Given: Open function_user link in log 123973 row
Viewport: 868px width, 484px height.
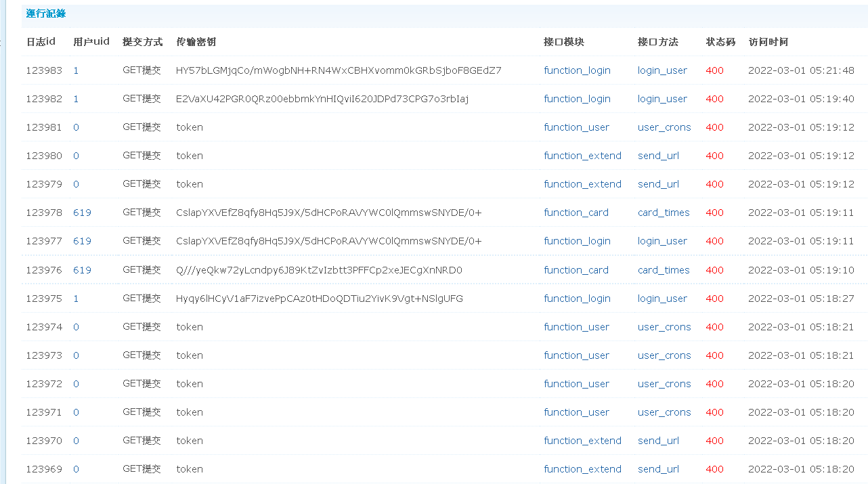Looking at the screenshot, I should [x=576, y=355].
